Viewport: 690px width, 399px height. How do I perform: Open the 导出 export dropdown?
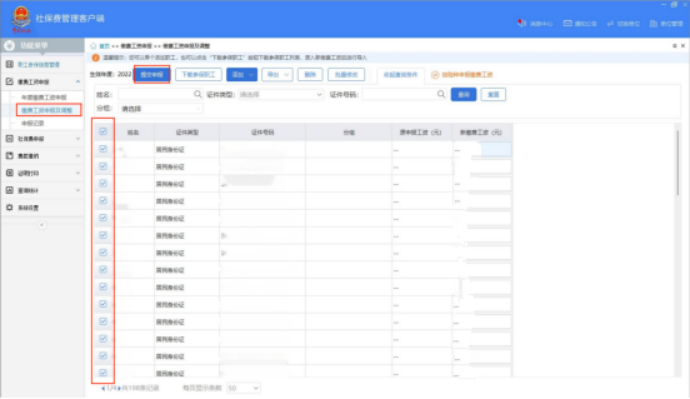(277, 75)
